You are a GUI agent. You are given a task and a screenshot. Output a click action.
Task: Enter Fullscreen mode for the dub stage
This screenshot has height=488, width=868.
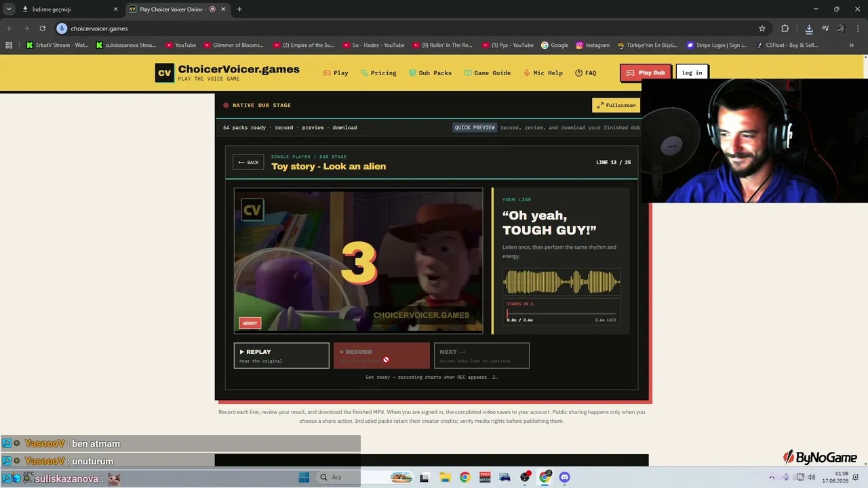tap(616, 105)
